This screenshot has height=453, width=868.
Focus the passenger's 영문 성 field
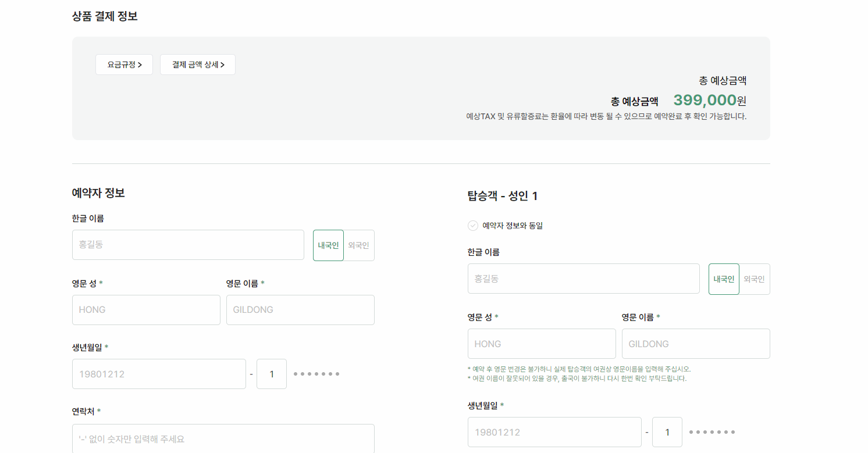(542, 344)
